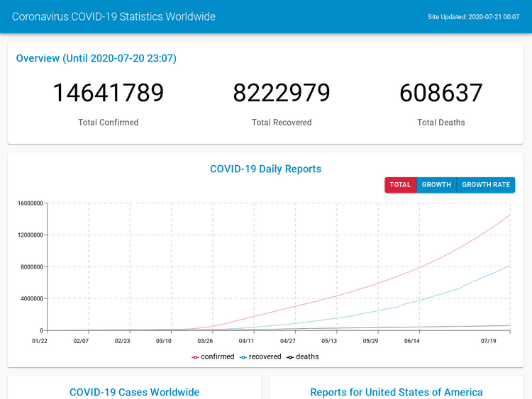532x399 pixels.
Task: Click the Overview (Until 2020-07-20 23:07) heading
Action: (96, 58)
